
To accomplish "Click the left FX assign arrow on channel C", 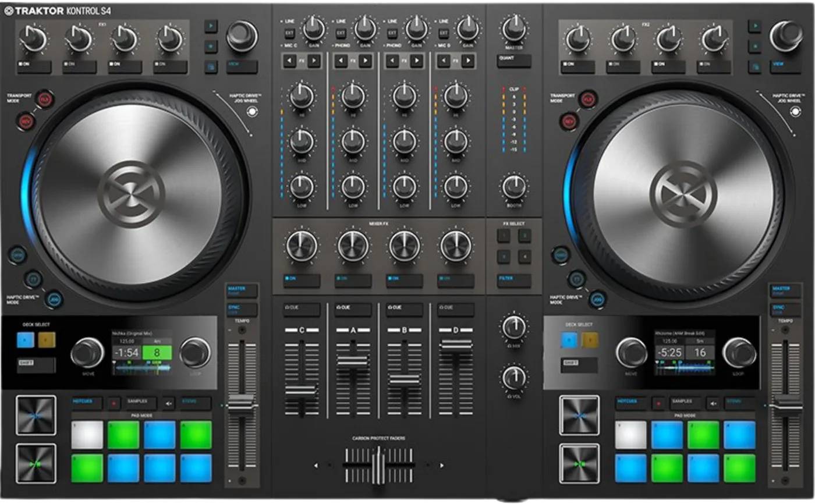I will [289, 61].
